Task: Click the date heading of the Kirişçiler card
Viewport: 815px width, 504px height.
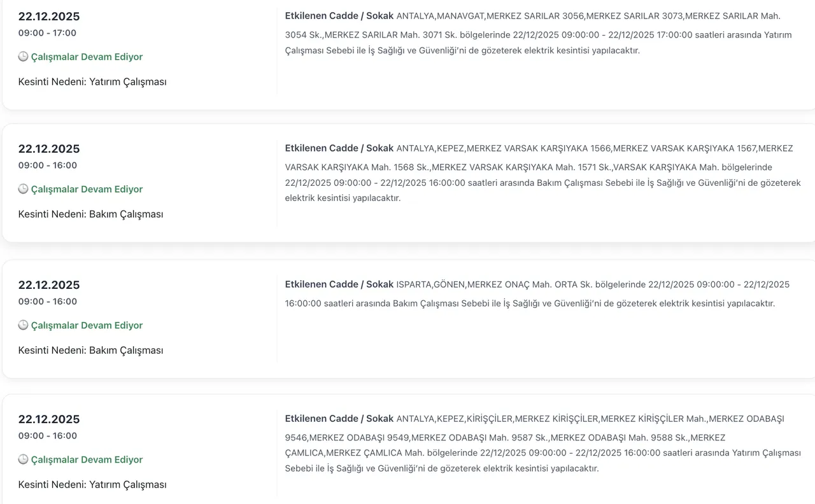Action: click(x=49, y=419)
